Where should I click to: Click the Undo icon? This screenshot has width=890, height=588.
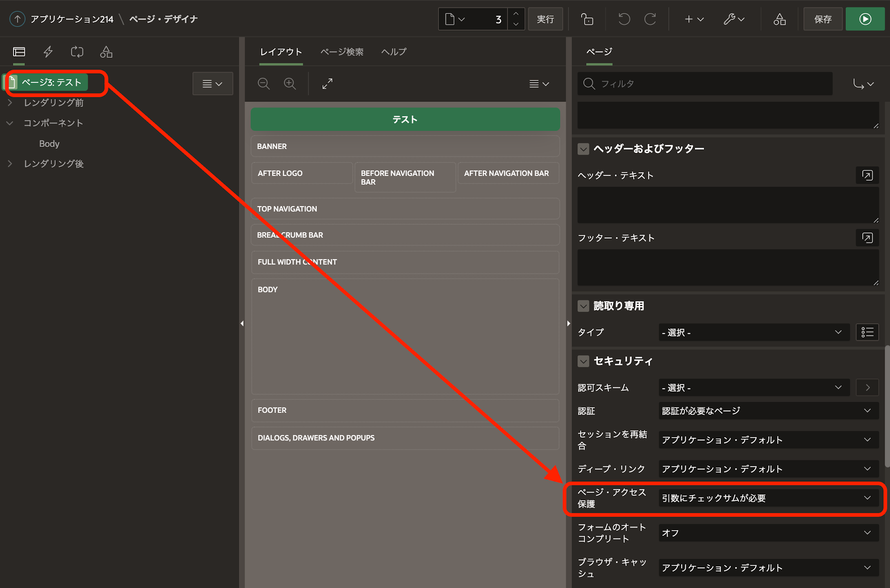coord(624,19)
